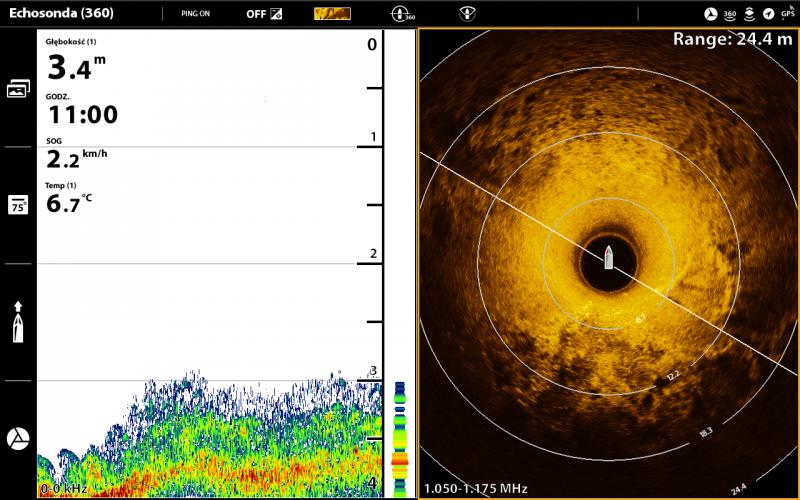800x500 pixels.
Task: Select the Głębokość depth readout
Action: click(76, 62)
